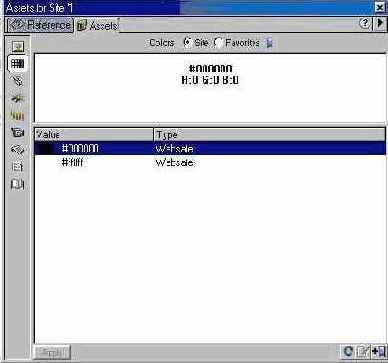The height and width of the screenshot is (363, 388).
Task: Select the Images category icon
Action: tap(17, 46)
